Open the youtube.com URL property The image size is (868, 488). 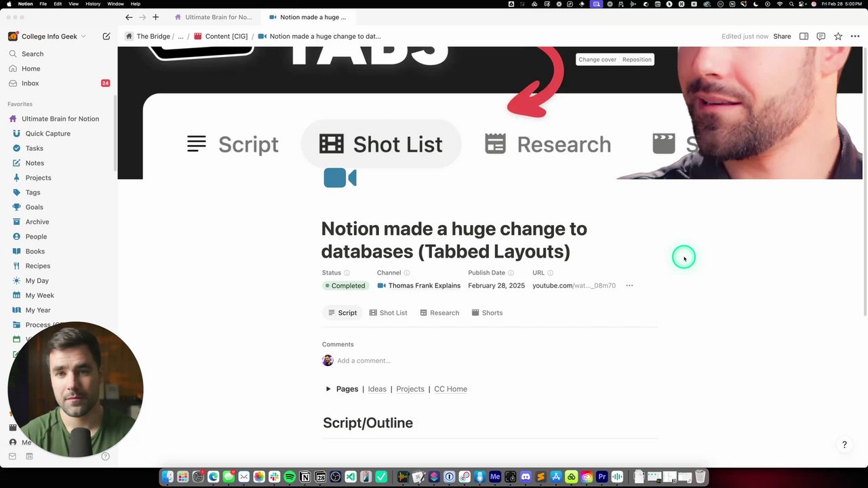pyautogui.click(x=574, y=285)
